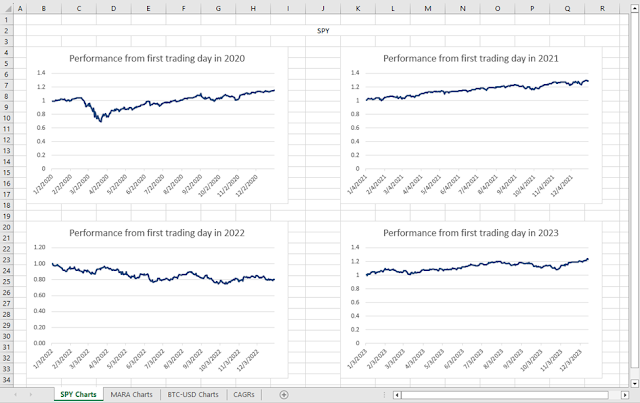Image resolution: width=640 pixels, height=403 pixels.
Task: Click horizontal scrollbar right arrow
Action: point(624,395)
